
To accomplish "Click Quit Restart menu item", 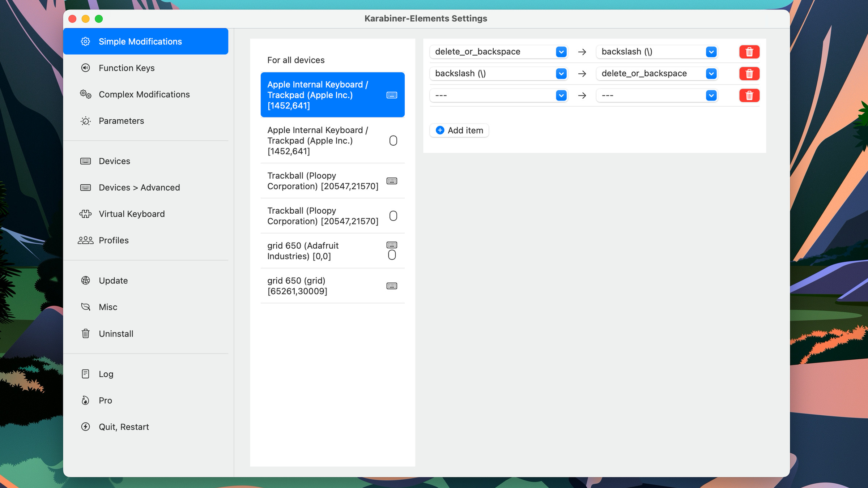I will pos(124,427).
